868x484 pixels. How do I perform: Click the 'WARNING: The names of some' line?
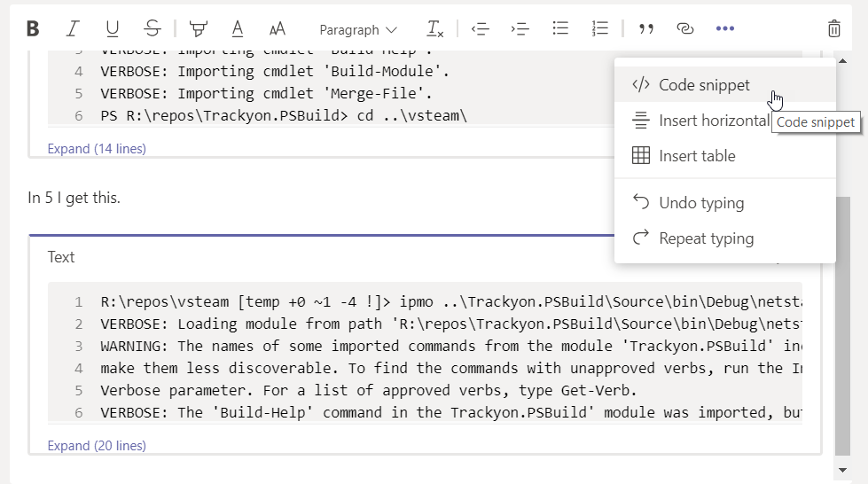451,346
